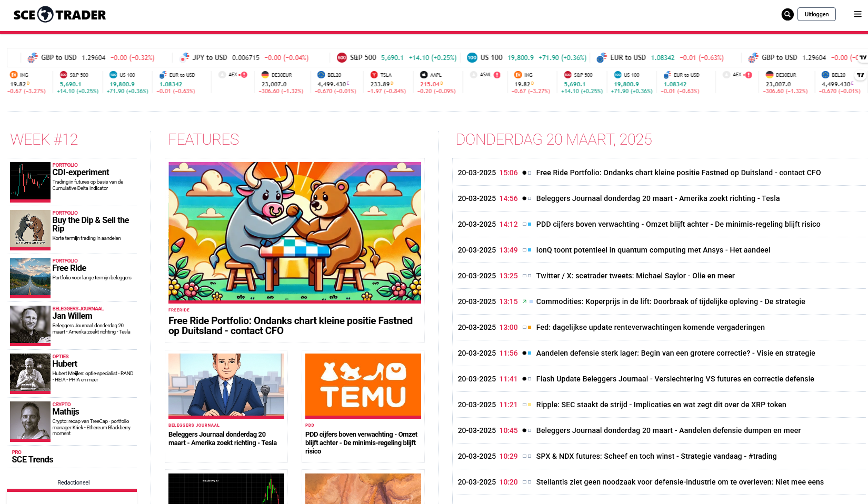868x504 pixels.
Task: Click the ASML logo in the ticker row
Action: (x=474, y=75)
